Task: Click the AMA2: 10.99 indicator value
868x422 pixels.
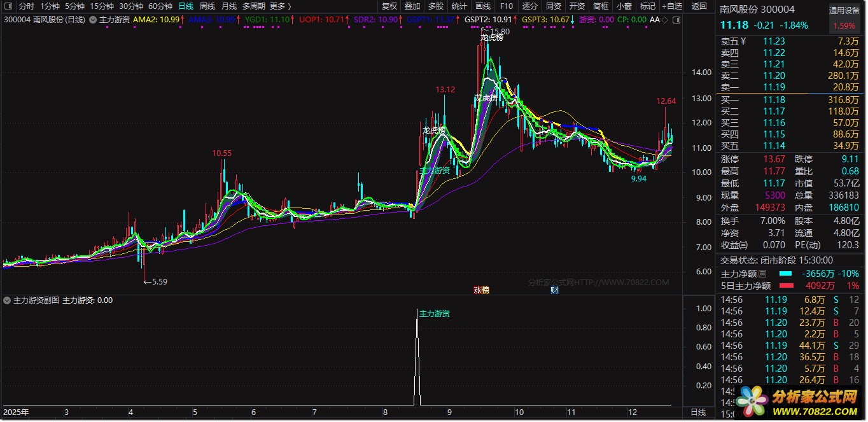Action: [x=157, y=20]
